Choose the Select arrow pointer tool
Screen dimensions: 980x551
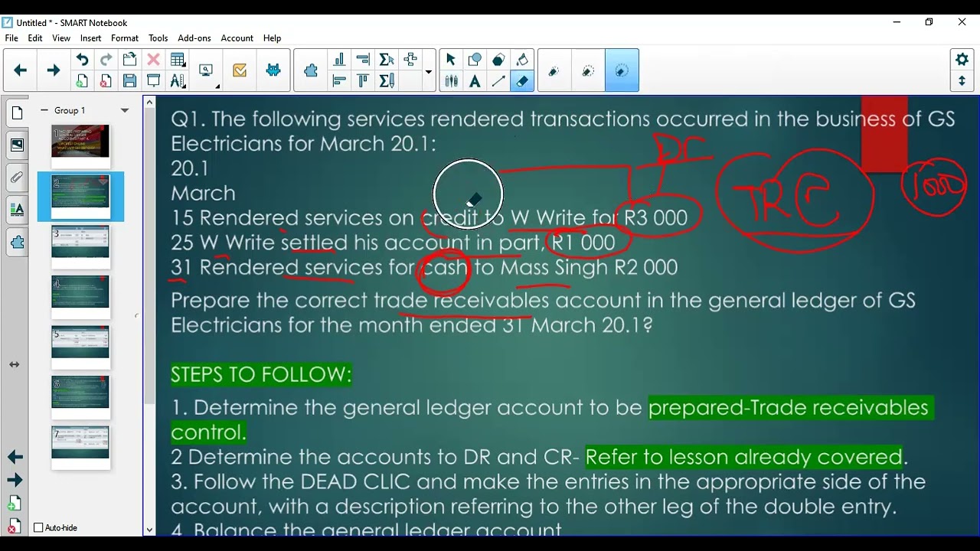click(x=450, y=60)
